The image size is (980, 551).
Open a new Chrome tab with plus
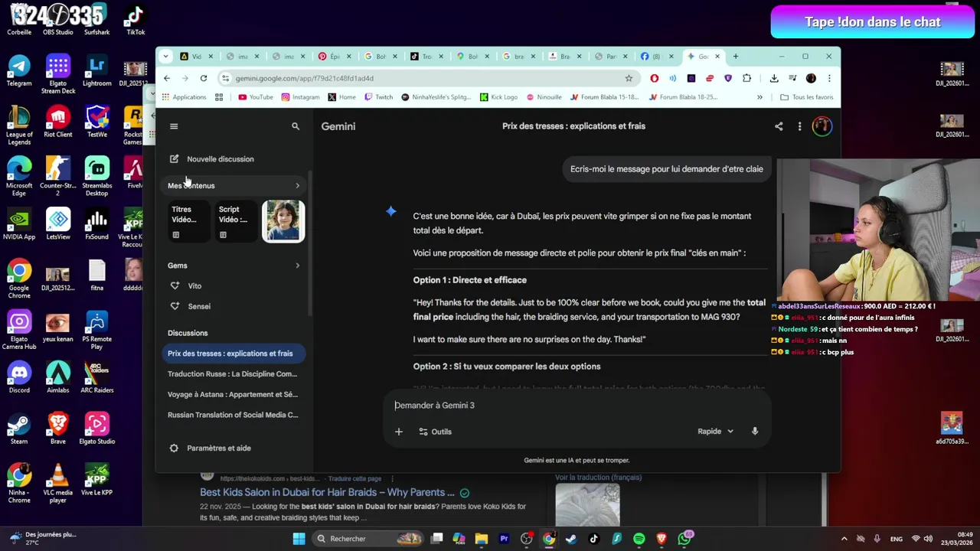pyautogui.click(x=736, y=57)
